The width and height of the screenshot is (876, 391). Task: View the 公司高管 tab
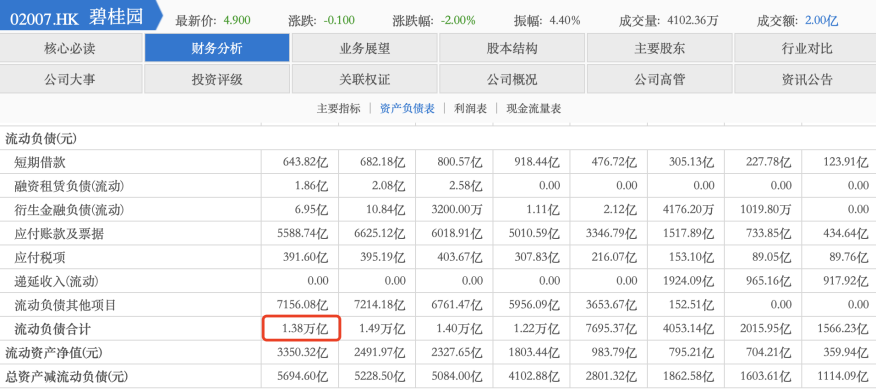(x=659, y=79)
